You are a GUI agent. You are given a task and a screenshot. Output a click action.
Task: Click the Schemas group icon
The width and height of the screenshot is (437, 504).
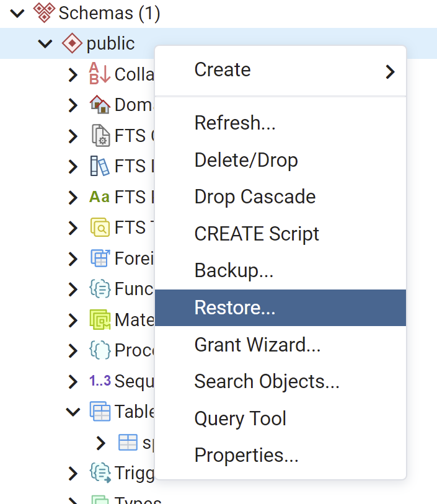(43, 13)
